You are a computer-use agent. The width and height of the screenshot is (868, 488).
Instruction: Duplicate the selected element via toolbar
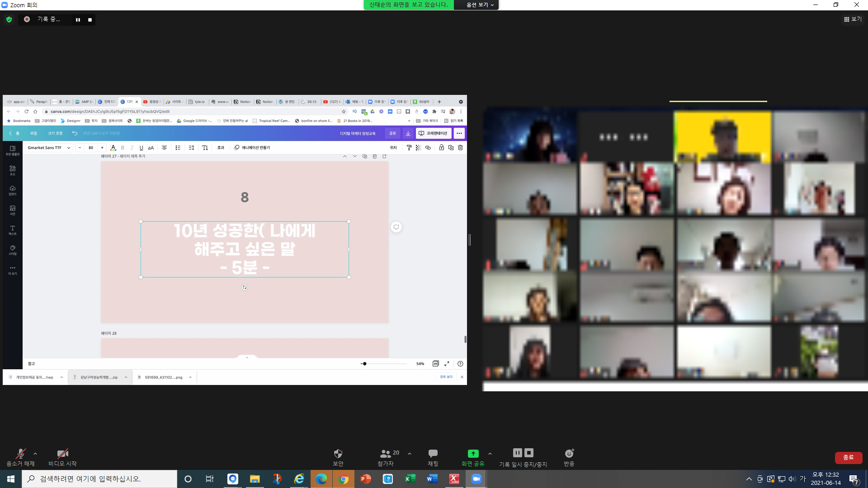click(x=451, y=148)
